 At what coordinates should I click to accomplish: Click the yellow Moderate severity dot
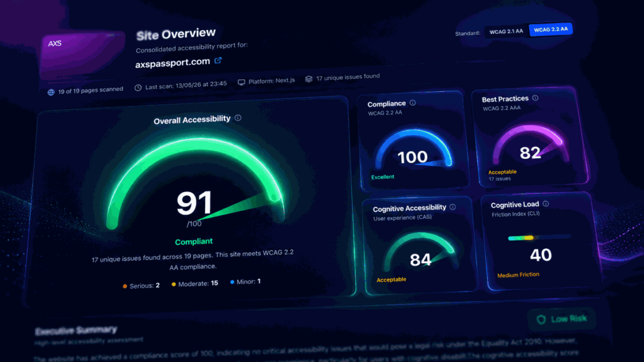(174, 284)
